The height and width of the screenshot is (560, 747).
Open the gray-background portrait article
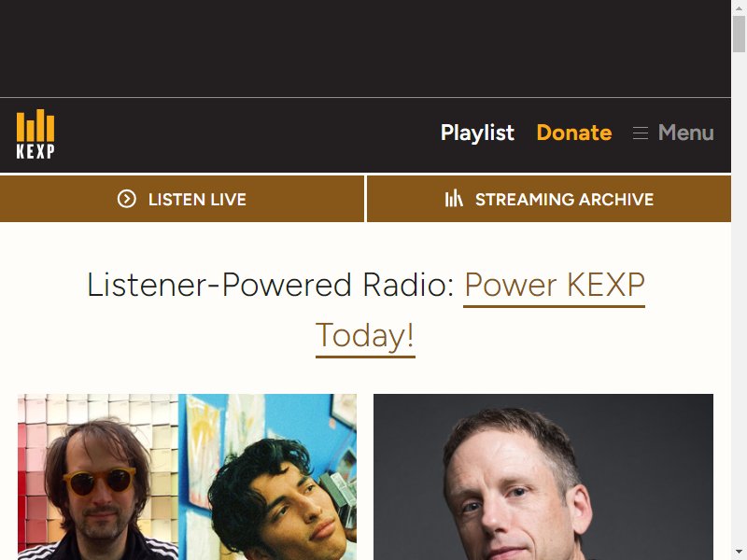pyautogui.click(x=543, y=477)
